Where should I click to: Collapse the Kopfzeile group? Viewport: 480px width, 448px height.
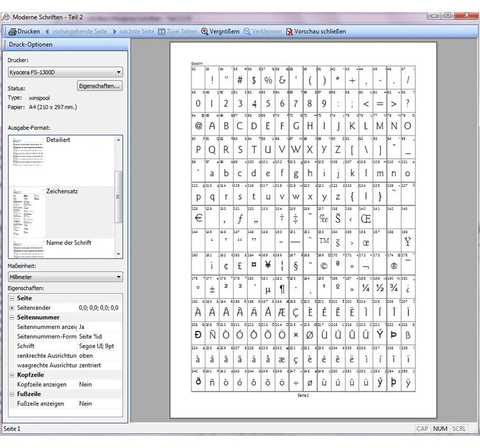point(12,375)
